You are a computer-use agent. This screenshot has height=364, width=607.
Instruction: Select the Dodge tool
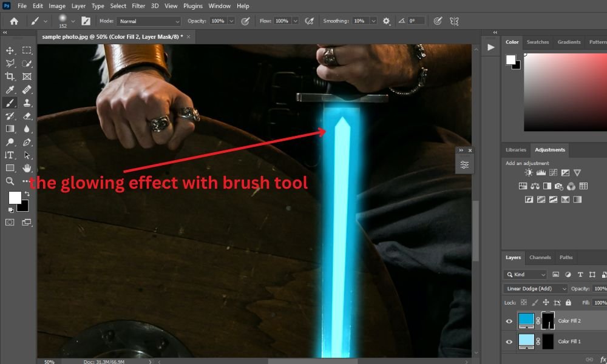point(10,142)
